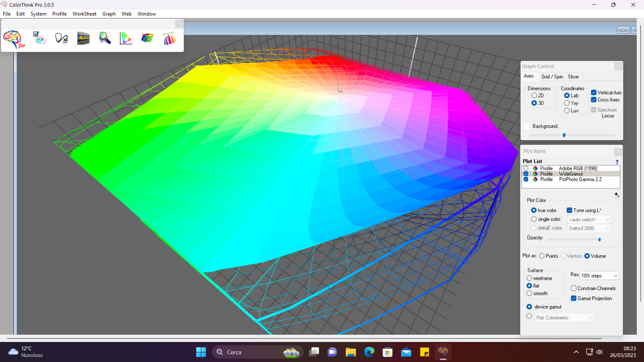The image size is (644, 362).
Task: Open the 3D Grapher tool
Action: (x=147, y=38)
